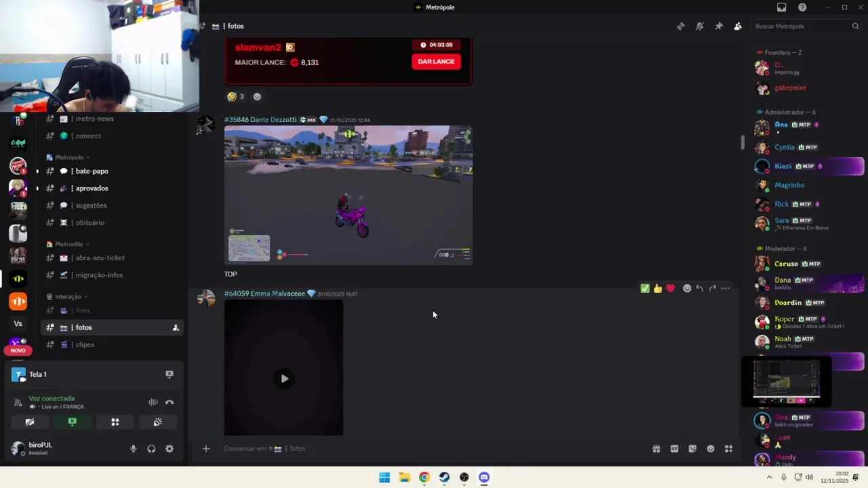Screen dimensions: 868x488
Task: Open File Explorer from taskbar
Action: pyautogui.click(x=404, y=477)
